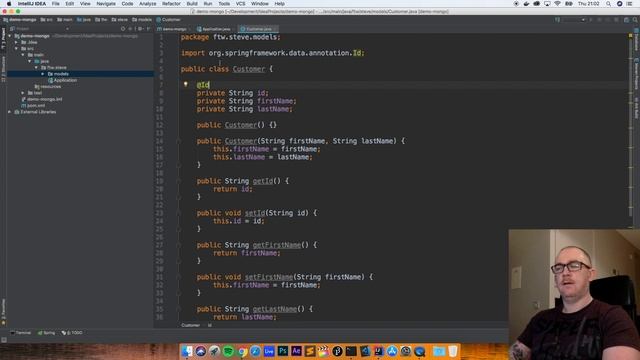
Task: Open the Terminal tool window
Action: point(21,333)
